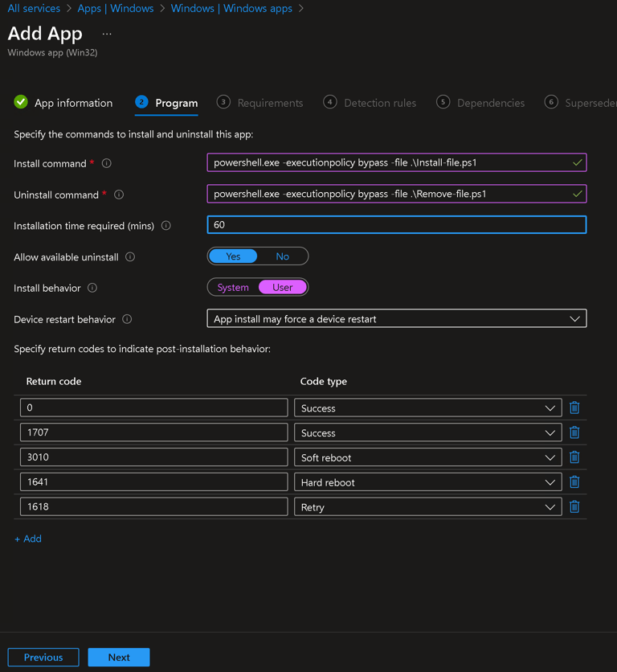Viewport: 617px width, 672px height.
Task: Change code type for 1641 Hard reboot
Action: [427, 482]
